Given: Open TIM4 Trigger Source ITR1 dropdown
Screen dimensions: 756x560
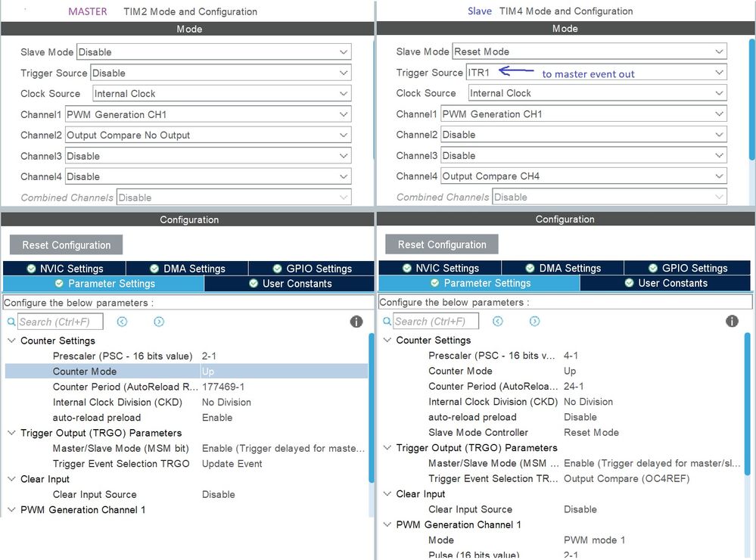Looking at the screenshot, I should 596,73.
